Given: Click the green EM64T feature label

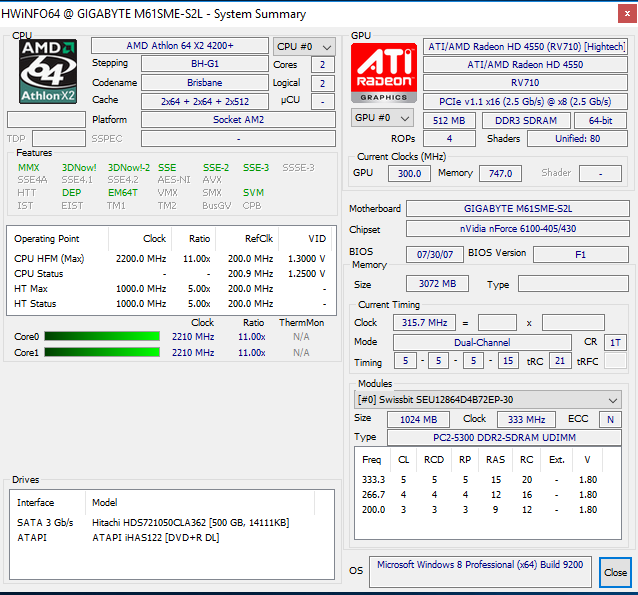Looking at the screenshot, I should click(x=123, y=192).
